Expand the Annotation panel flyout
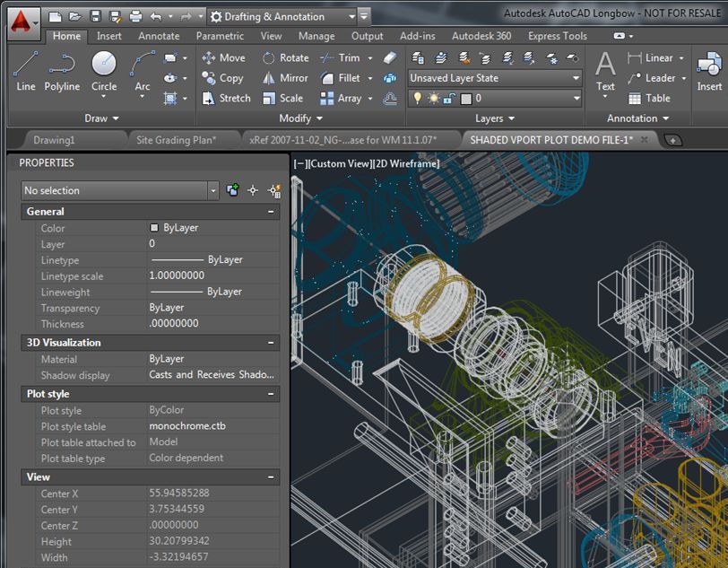 pyautogui.click(x=638, y=118)
